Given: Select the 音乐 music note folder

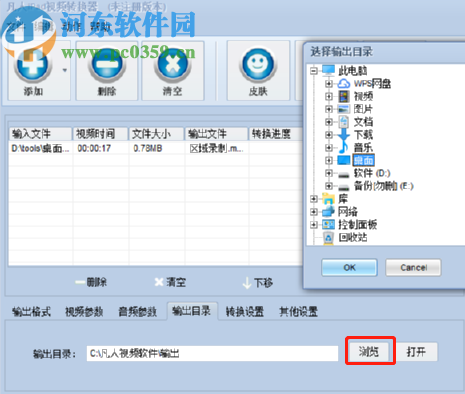Looking at the screenshot, I should tap(363, 147).
